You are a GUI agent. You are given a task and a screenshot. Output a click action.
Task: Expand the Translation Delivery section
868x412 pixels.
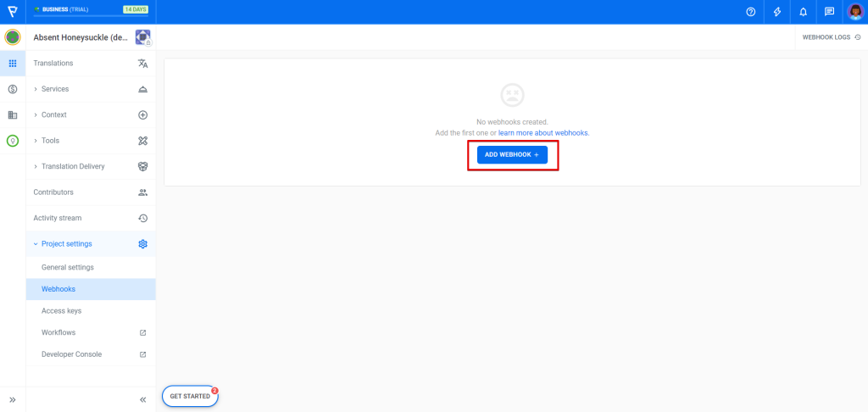(73, 166)
